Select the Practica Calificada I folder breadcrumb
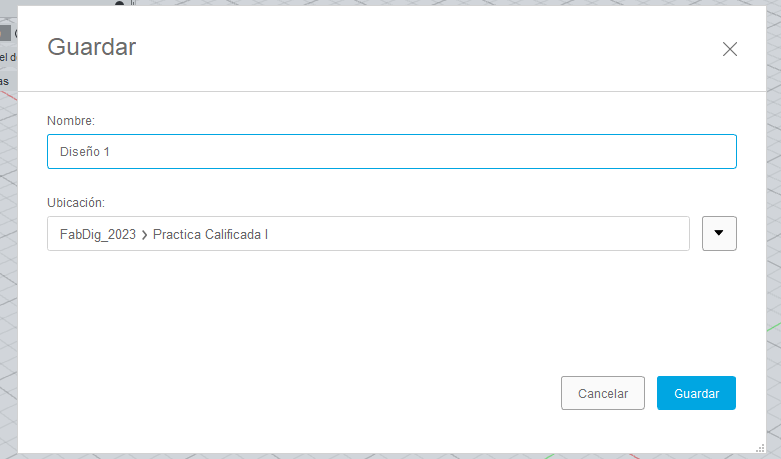Screen dimensions: 781x459 [x=210, y=234]
